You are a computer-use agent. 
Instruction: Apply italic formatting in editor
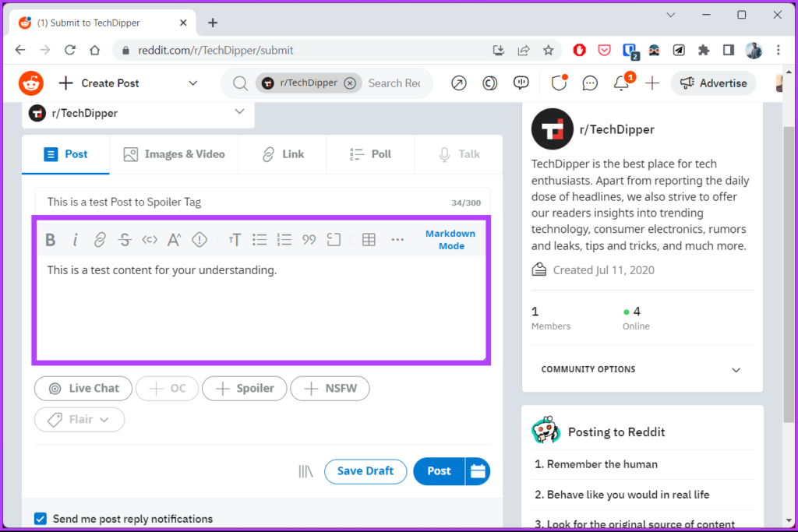click(x=75, y=240)
